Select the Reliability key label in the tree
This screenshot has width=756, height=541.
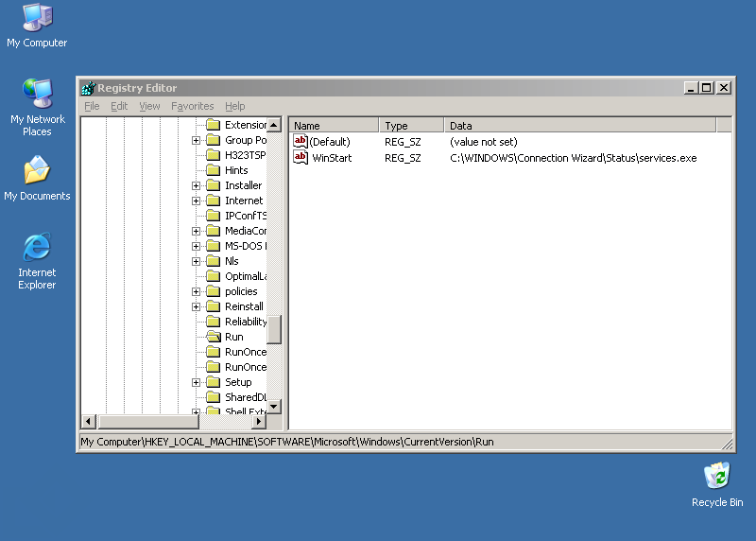tap(246, 322)
